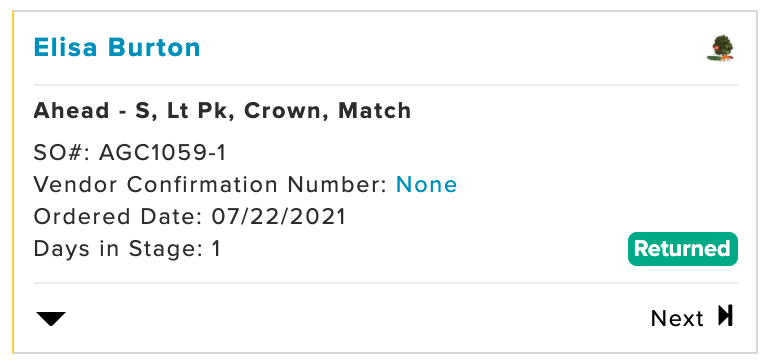Click the word Match in the product title

375,111
